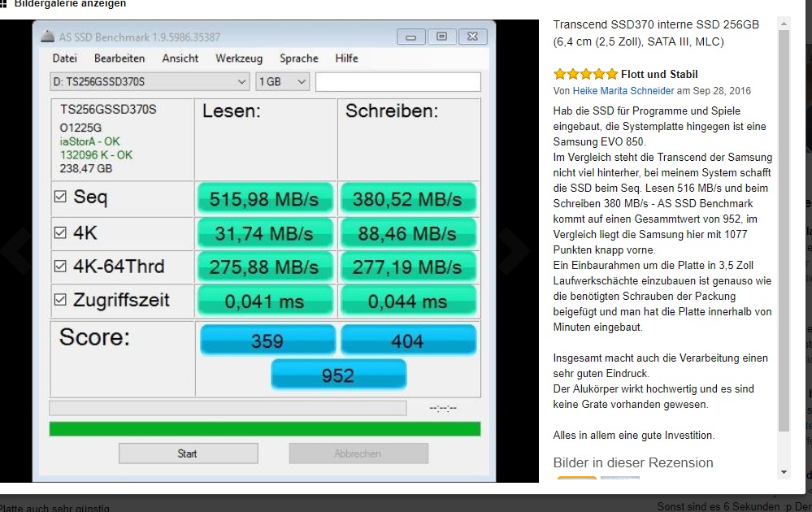Click the product title Transcend SSD370 interne SSD
The height and width of the screenshot is (512, 812).
click(x=656, y=33)
